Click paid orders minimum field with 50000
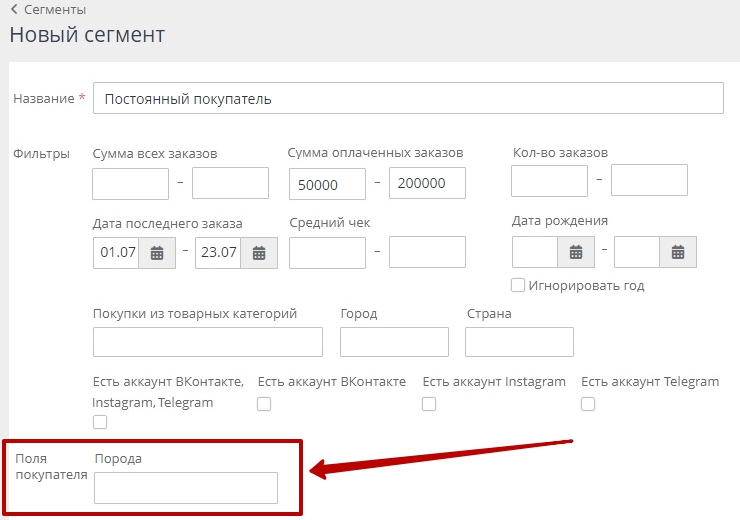The width and height of the screenshot is (740, 520). tap(327, 184)
